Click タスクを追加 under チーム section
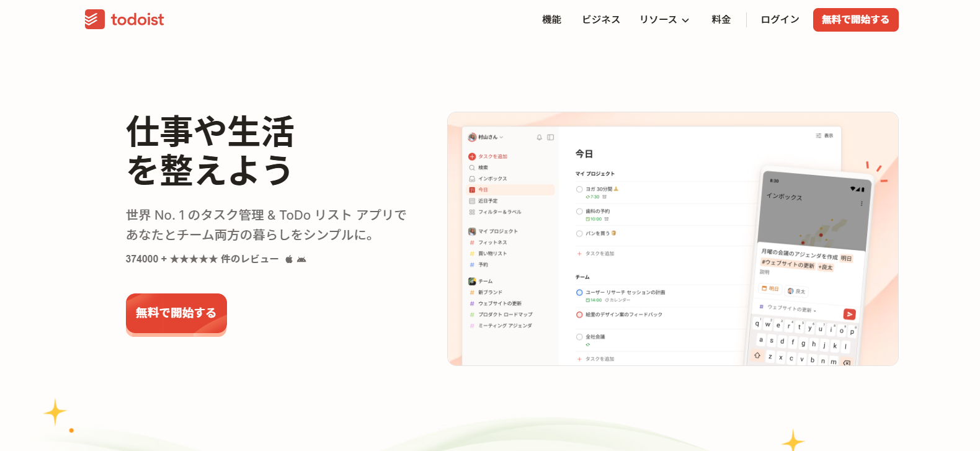This screenshot has width=980, height=451. coord(595,359)
